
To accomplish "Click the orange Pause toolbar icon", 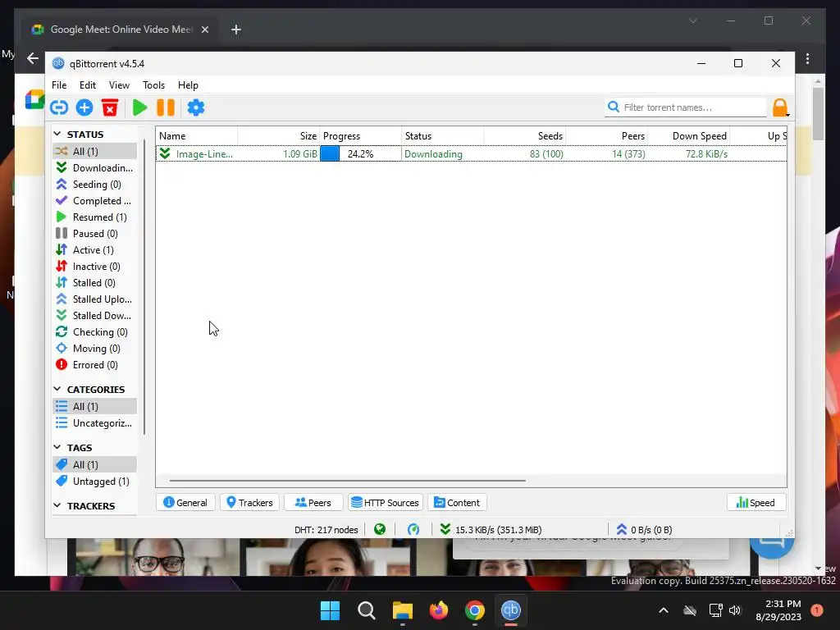I will [166, 107].
